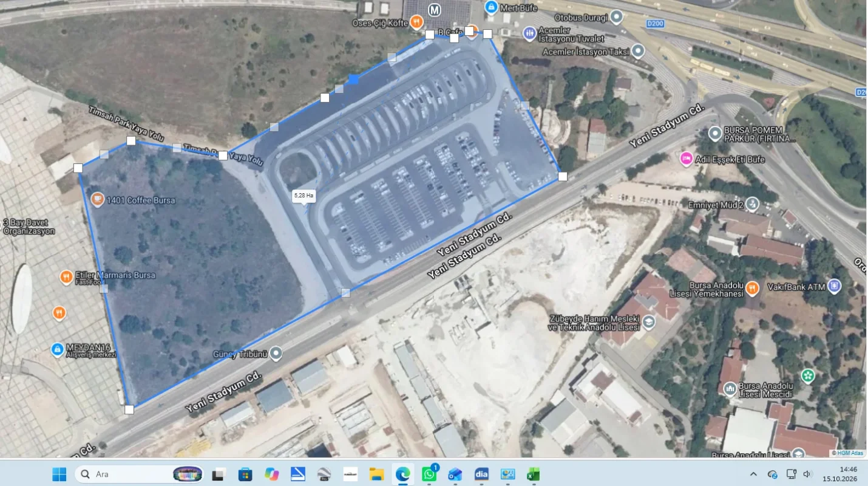Expand the hidden system tray icons

coord(754,474)
